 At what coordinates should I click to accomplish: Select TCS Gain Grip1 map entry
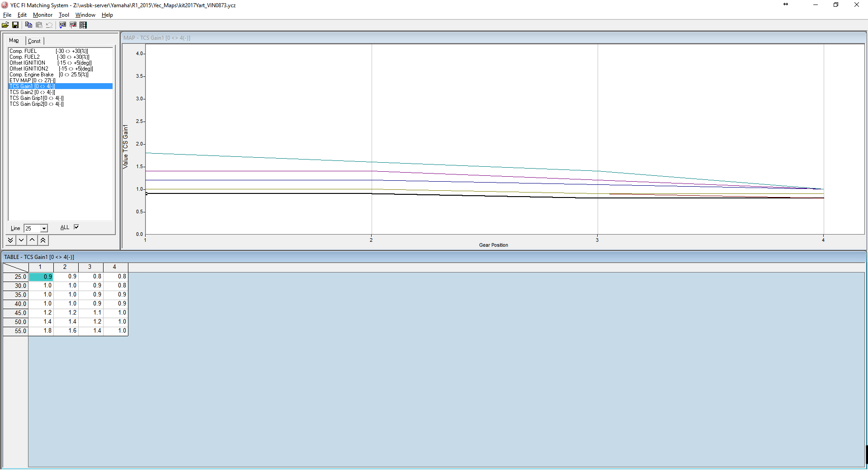tap(37, 98)
